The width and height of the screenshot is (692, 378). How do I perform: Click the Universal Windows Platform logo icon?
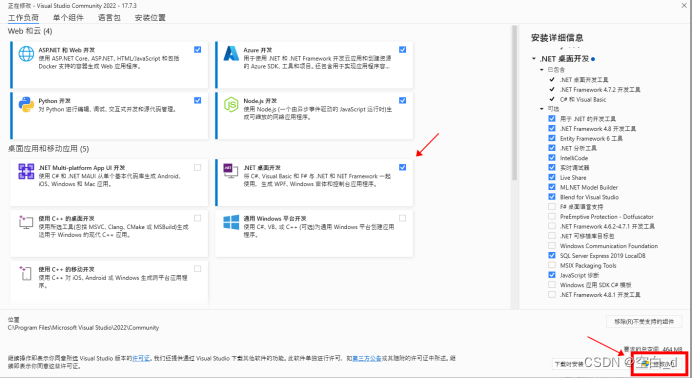coord(231,222)
